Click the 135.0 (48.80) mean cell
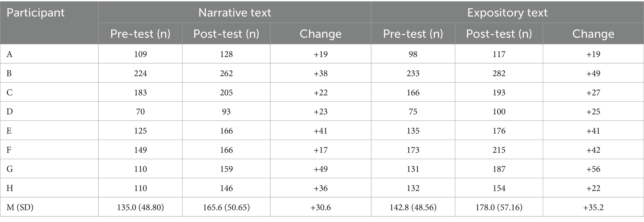Screen dimensions: 644x222 click(x=140, y=207)
